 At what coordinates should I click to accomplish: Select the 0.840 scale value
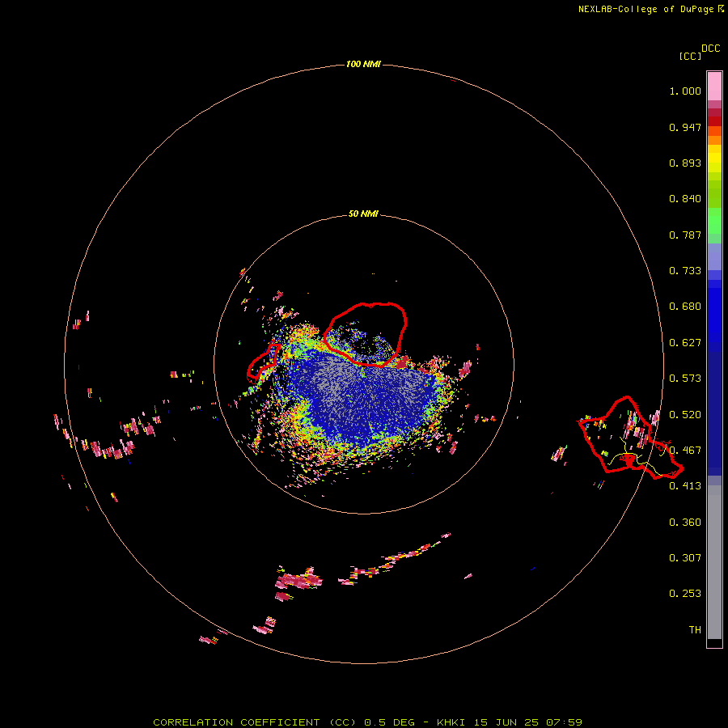tap(685, 199)
